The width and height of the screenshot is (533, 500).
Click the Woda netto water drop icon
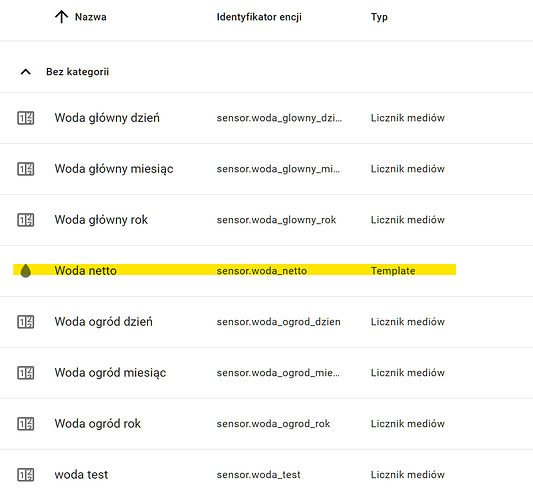(25, 271)
